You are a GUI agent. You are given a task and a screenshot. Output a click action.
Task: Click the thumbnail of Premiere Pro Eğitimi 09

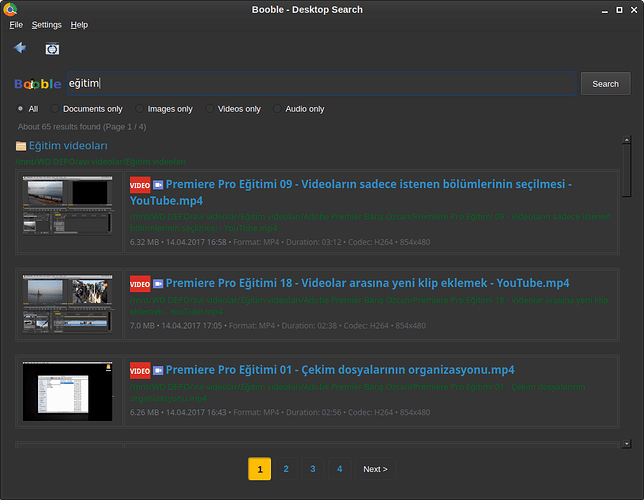coord(68,205)
